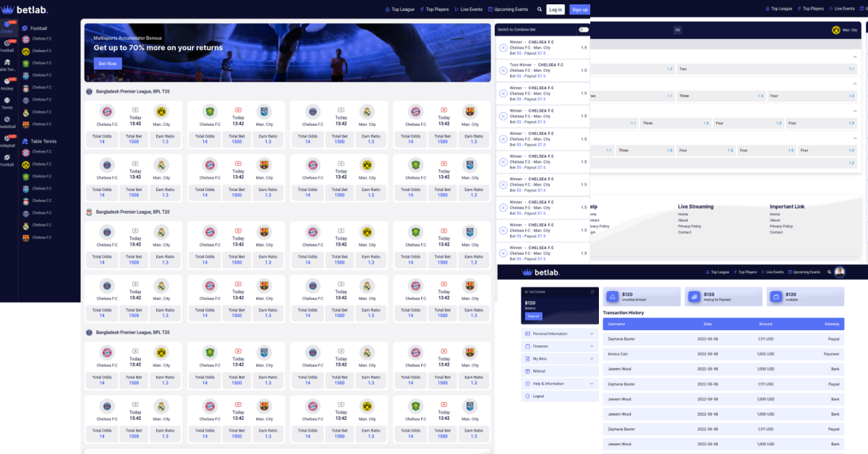Image resolution: width=868 pixels, height=454 pixels.
Task: Open Contact under Live Streaming footer column
Action: pos(684,232)
